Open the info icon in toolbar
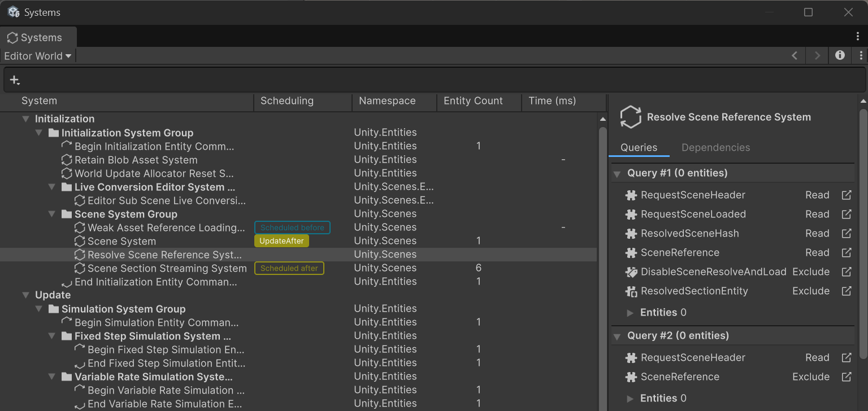 coord(840,55)
